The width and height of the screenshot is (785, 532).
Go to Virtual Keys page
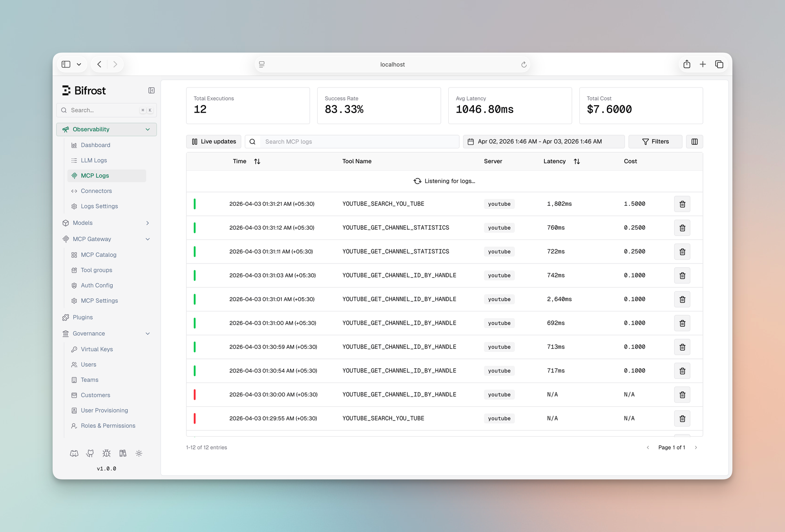(x=97, y=349)
